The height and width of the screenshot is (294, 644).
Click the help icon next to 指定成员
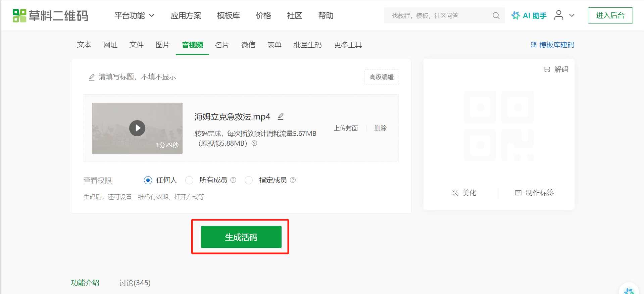(293, 180)
